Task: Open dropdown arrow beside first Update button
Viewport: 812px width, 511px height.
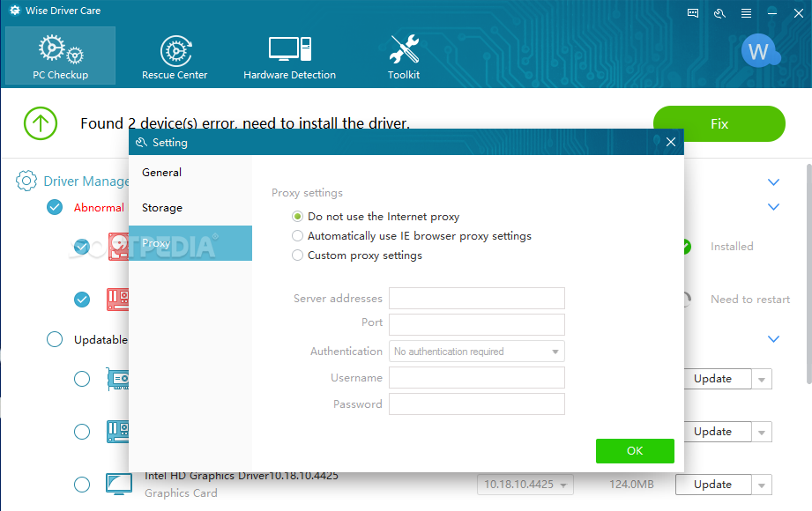Action: pyautogui.click(x=762, y=380)
